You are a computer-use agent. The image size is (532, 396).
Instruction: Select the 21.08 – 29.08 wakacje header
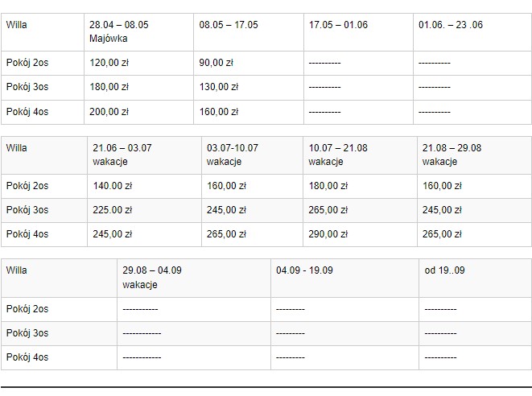click(452, 155)
